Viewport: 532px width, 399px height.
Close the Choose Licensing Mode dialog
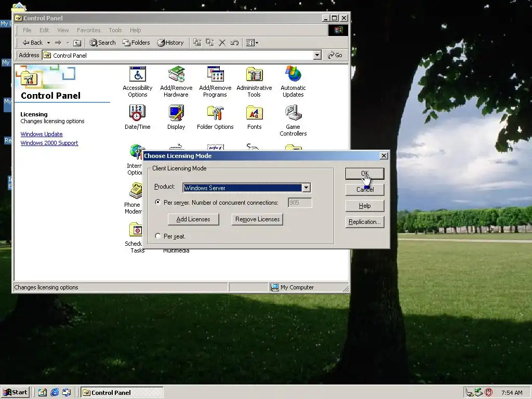coord(384,156)
